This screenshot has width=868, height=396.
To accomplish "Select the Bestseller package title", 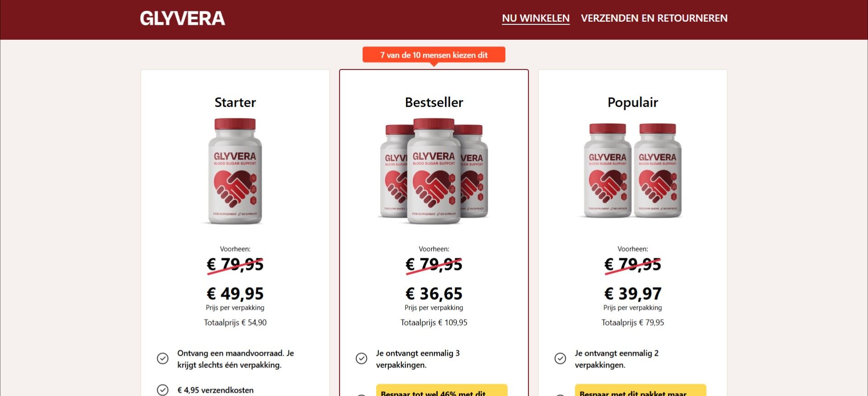I will pos(434,102).
